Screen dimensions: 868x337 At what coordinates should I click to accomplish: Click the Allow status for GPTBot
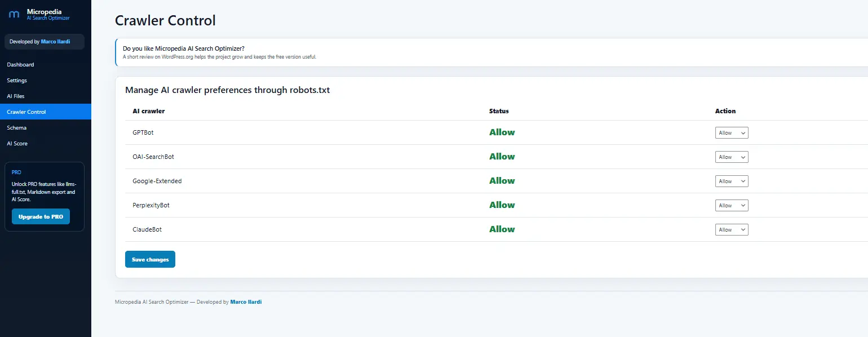pyautogui.click(x=502, y=132)
